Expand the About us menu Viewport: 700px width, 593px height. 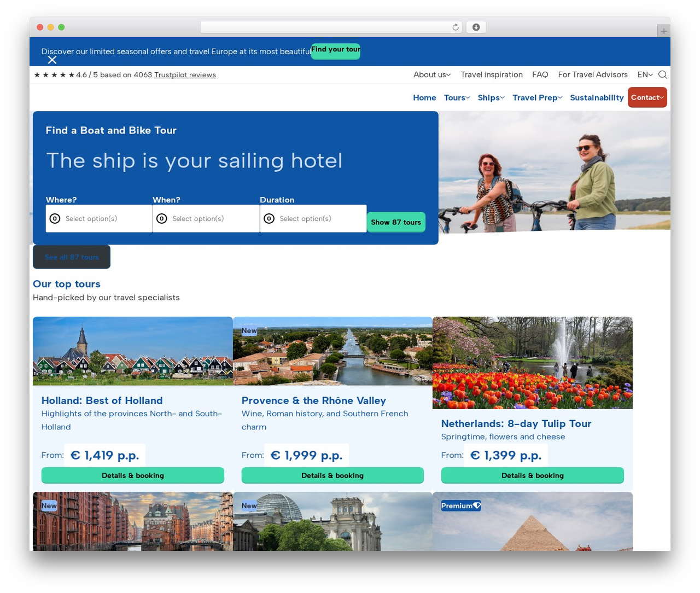tap(432, 75)
